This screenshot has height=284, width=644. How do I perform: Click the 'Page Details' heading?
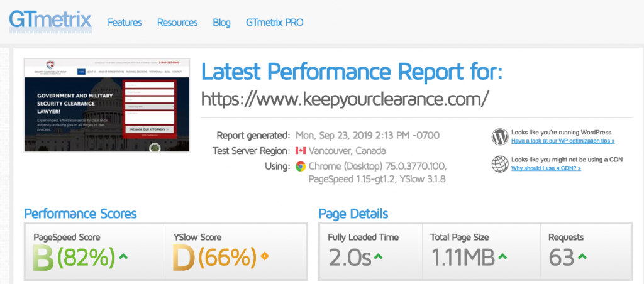pos(353,214)
